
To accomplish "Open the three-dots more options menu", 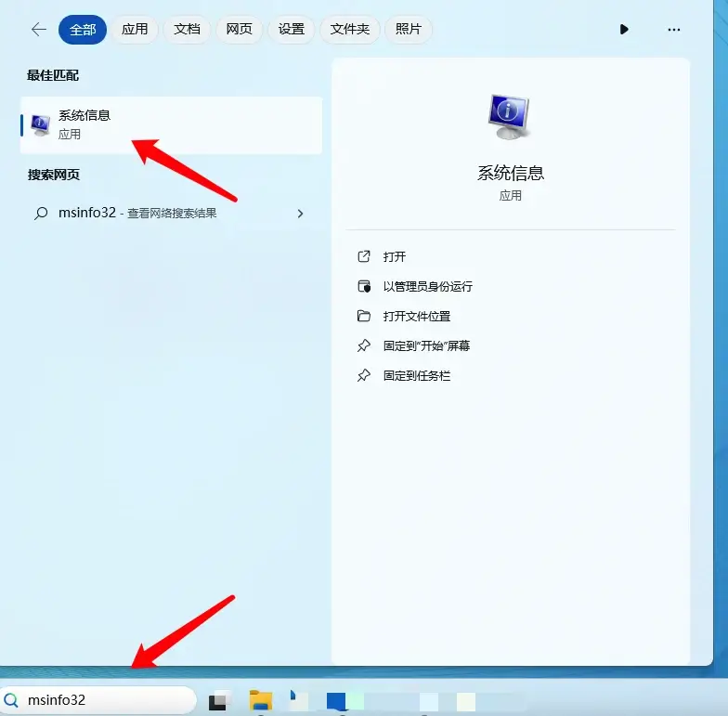I will tap(674, 30).
